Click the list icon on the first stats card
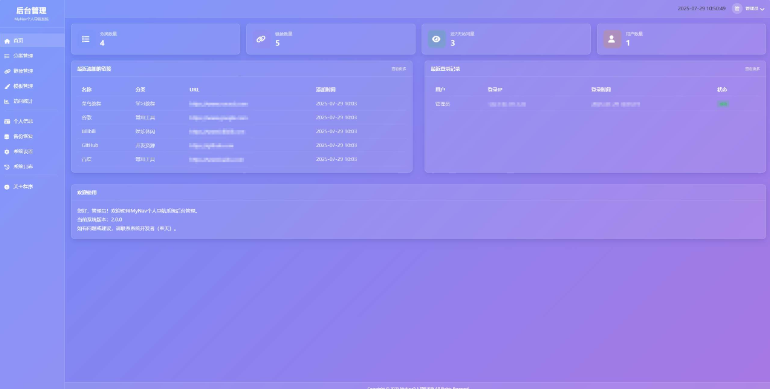This screenshot has height=389, width=770. pyautogui.click(x=85, y=39)
